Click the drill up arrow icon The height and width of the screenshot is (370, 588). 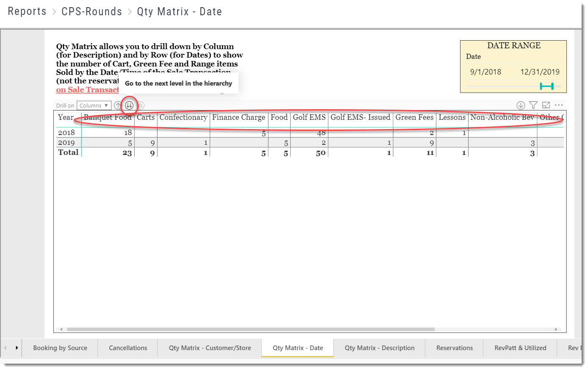[x=118, y=105]
